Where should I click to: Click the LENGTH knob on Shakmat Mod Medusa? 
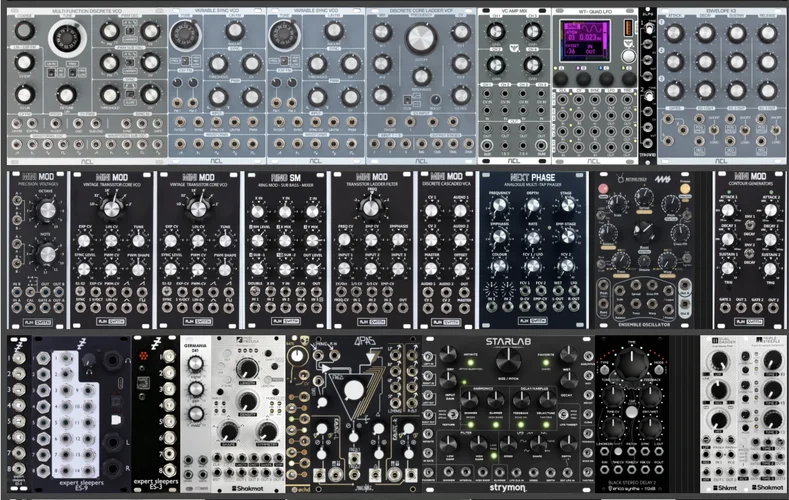[x=247, y=369]
